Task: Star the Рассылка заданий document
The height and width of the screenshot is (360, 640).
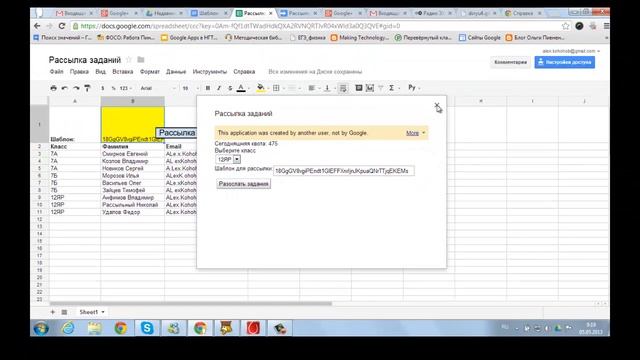Action: [x=129, y=60]
